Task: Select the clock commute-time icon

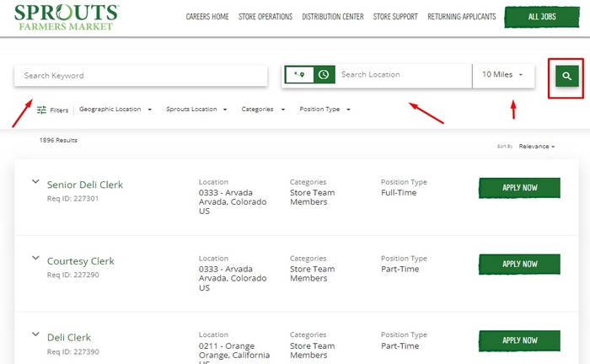Action: (x=324, y=74)
